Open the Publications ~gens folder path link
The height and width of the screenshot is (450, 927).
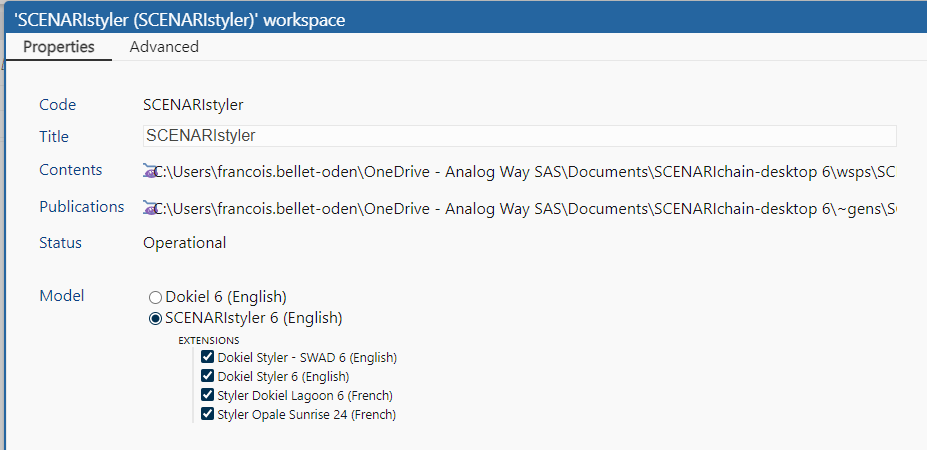525,209
